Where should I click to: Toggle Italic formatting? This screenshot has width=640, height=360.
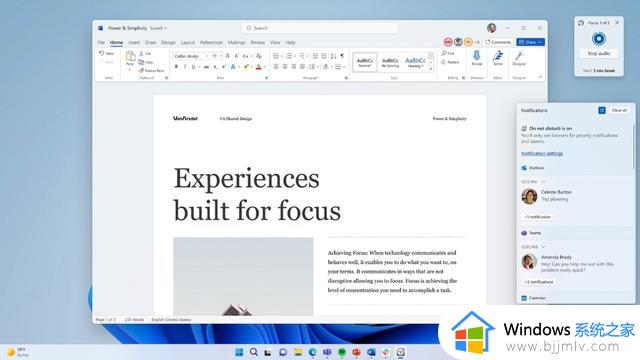coord(185,67)
